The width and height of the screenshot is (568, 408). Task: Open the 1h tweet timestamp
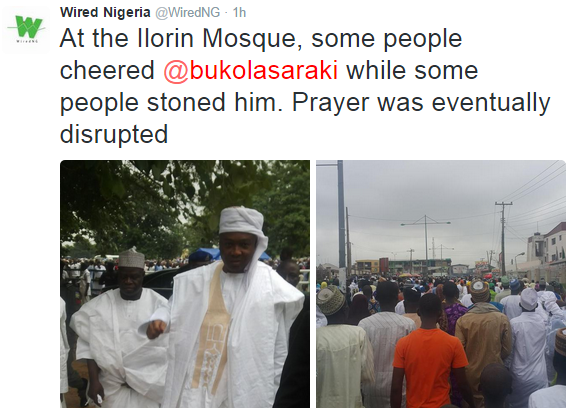click(239, 13)
